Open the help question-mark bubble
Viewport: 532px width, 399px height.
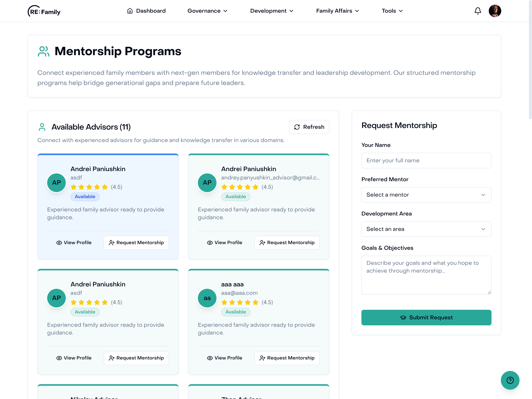[x=510, y=380]
